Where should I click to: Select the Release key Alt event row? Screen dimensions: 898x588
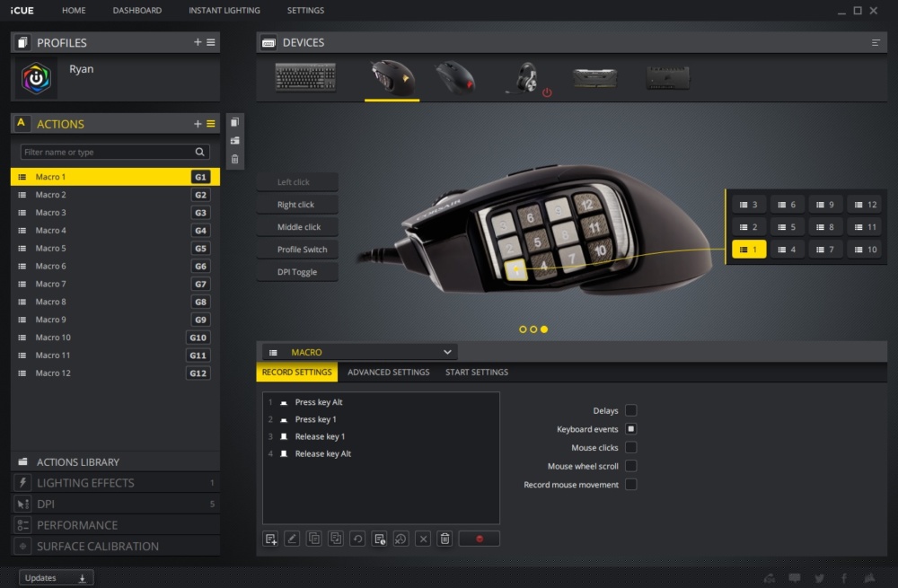(381, 453)
